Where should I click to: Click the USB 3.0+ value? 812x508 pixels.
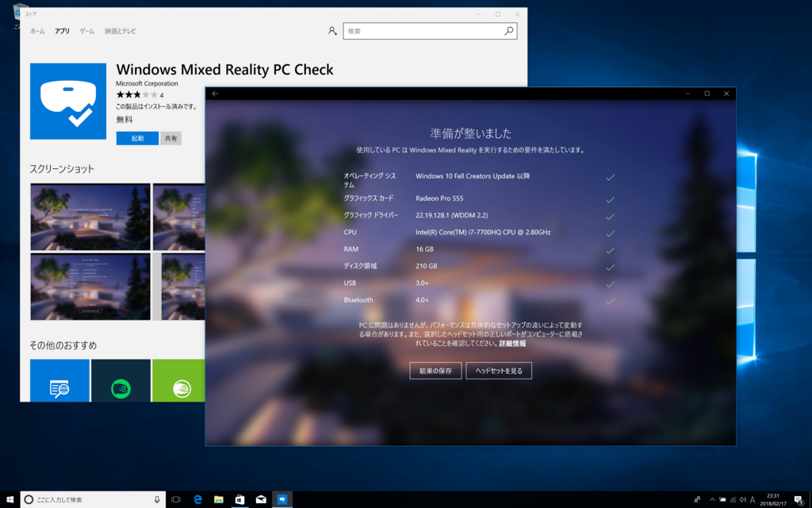click(x=422, y=283)
